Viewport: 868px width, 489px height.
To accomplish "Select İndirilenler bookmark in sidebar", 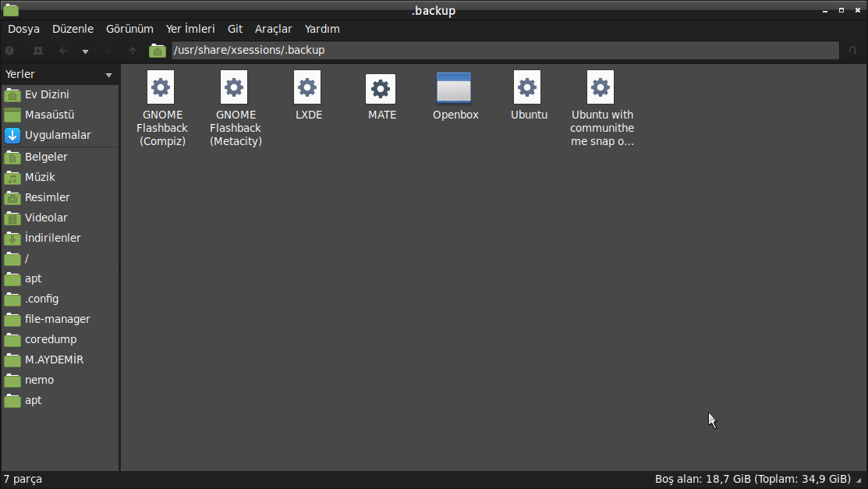I will coord(60,238).
